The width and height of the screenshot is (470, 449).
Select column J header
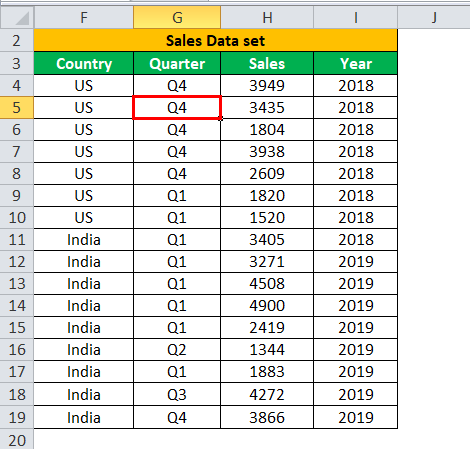(434, 17)
